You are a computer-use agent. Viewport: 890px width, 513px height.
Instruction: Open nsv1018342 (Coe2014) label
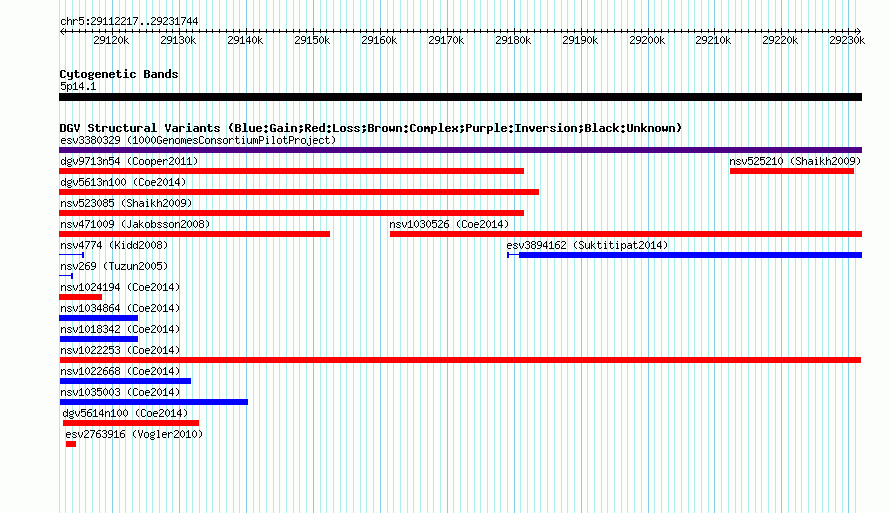[120, 329]
